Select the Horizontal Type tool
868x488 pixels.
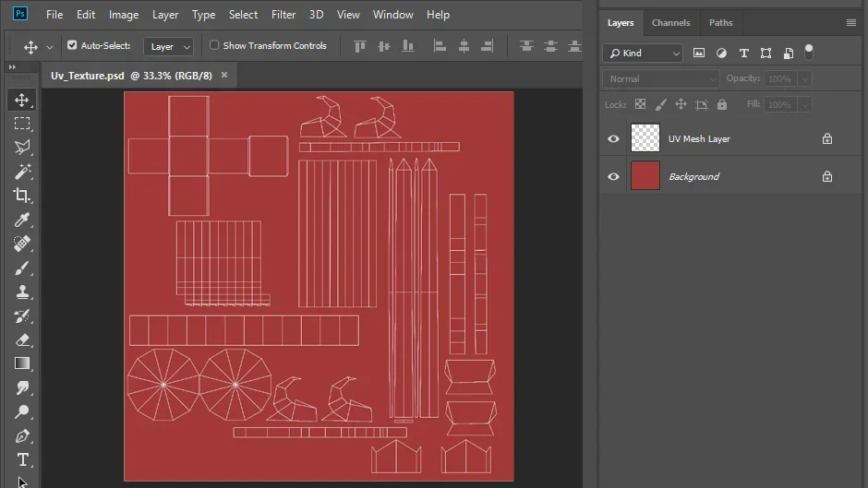tap(22, 459)
